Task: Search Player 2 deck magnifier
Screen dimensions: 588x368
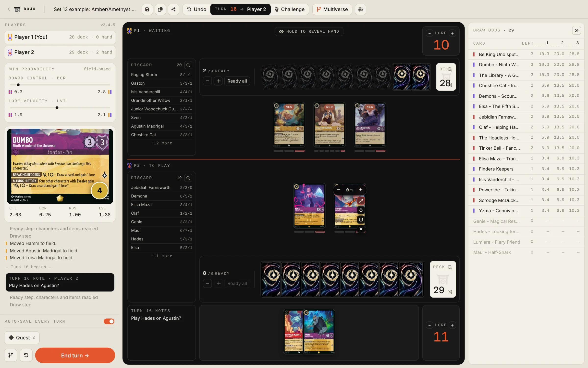Action: coord(450,267)
